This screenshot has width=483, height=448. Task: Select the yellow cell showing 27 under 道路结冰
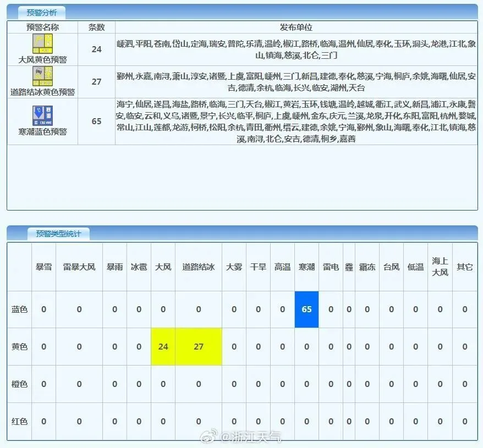(x=199, y=347)
